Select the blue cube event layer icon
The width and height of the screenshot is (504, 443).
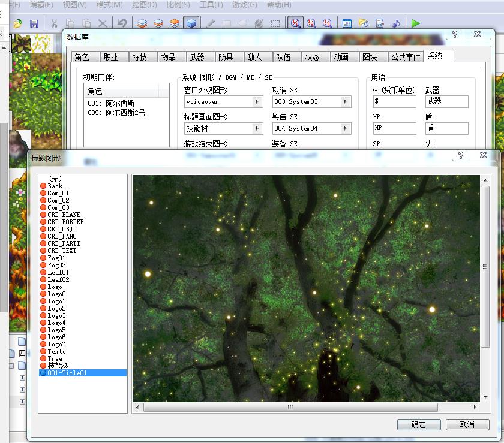(191, 23)
